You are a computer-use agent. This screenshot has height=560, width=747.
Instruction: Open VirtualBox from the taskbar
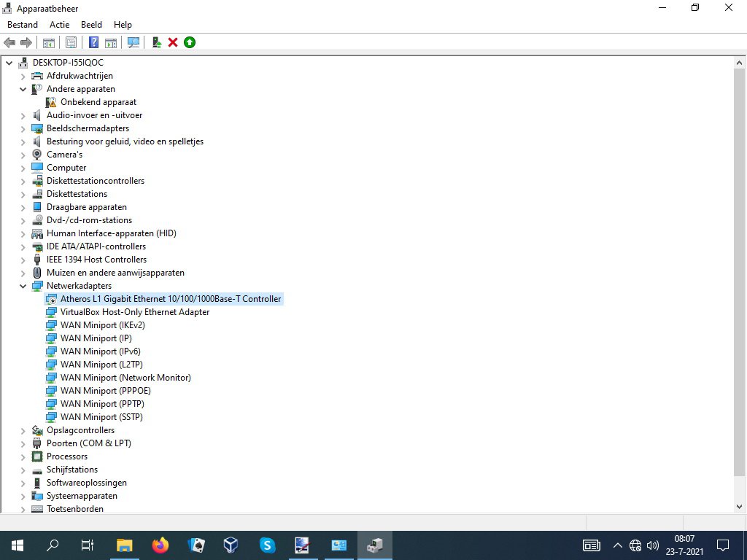231,545
